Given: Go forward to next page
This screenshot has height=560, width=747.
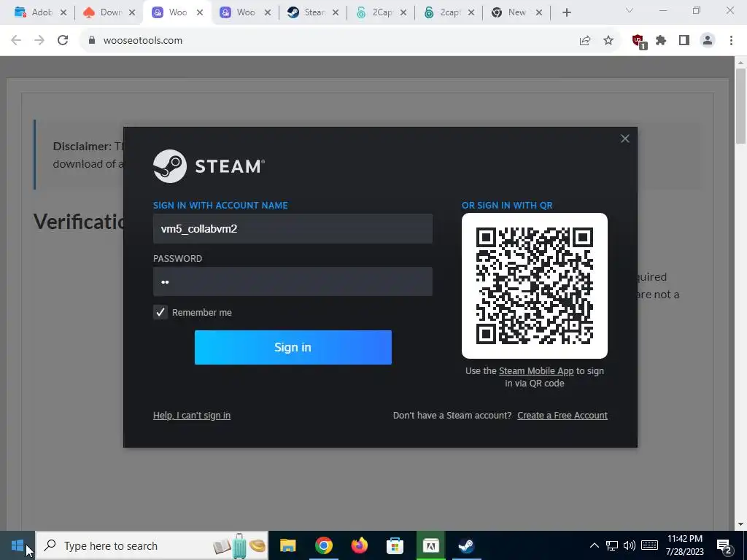Looking at the screenshot, I should click(x=39, y=41).
